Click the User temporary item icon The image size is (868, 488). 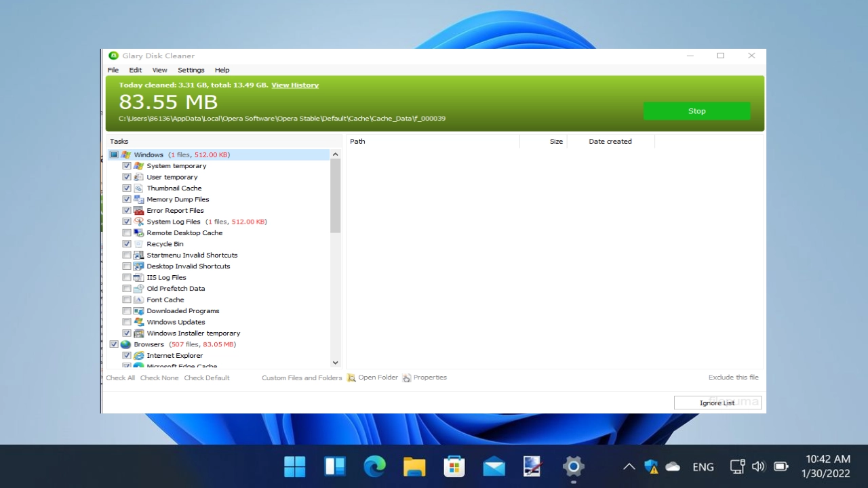click(139, 177)
